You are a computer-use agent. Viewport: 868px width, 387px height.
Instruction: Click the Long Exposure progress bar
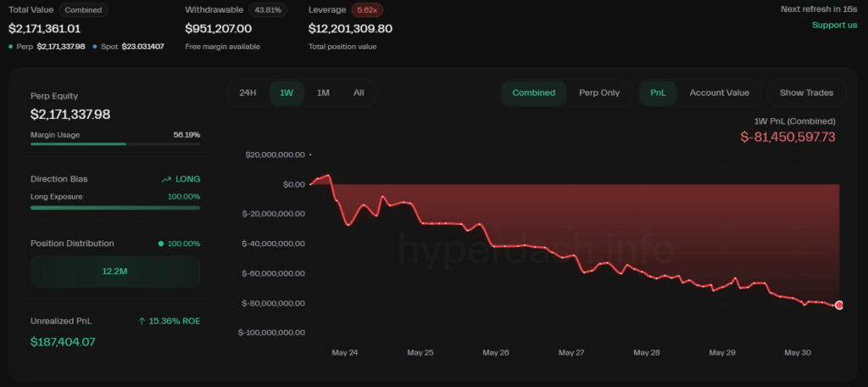point(115,208)
